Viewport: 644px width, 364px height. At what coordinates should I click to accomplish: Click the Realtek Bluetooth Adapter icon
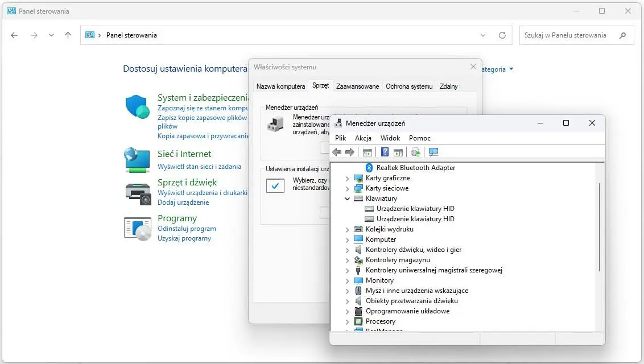coord(369,168)
